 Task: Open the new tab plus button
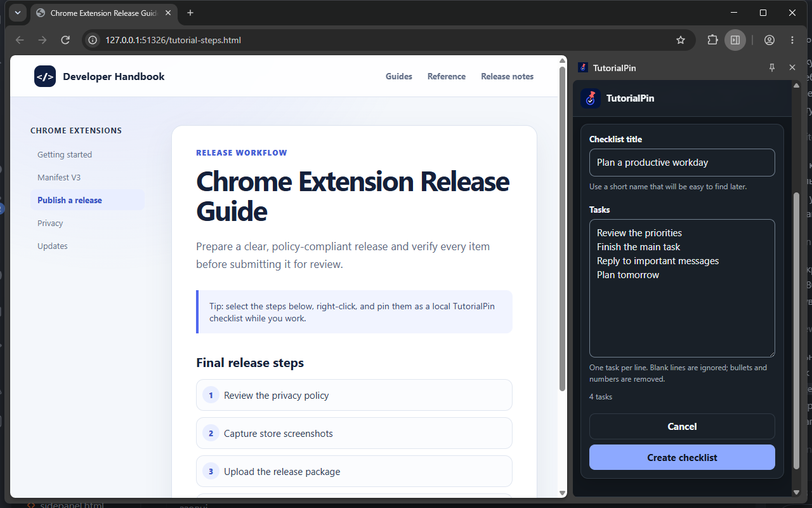190,13
